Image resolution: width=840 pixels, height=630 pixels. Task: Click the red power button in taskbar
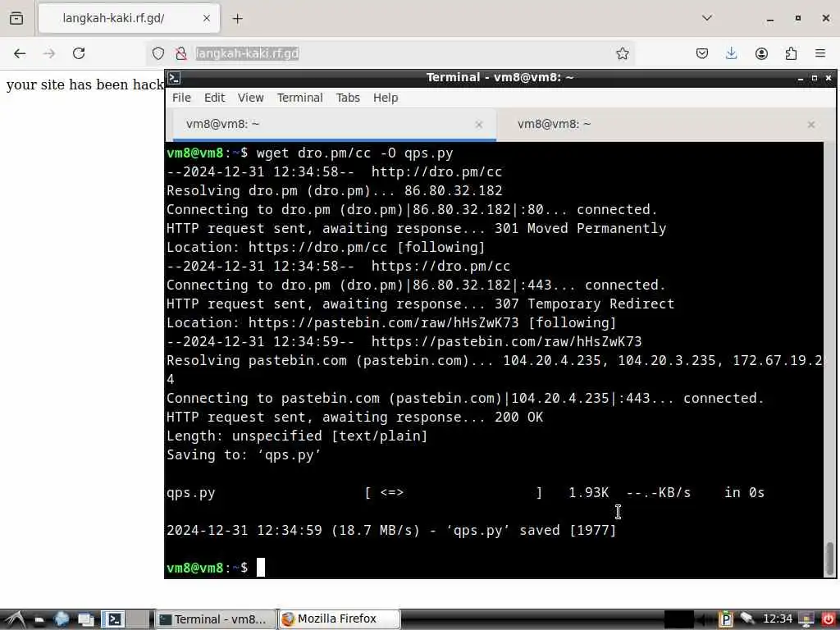coord(829,620)
